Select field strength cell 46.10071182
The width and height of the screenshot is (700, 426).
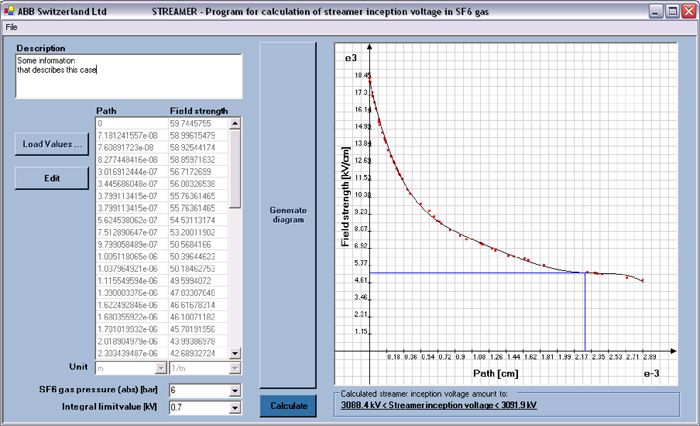tap(198, 317)
